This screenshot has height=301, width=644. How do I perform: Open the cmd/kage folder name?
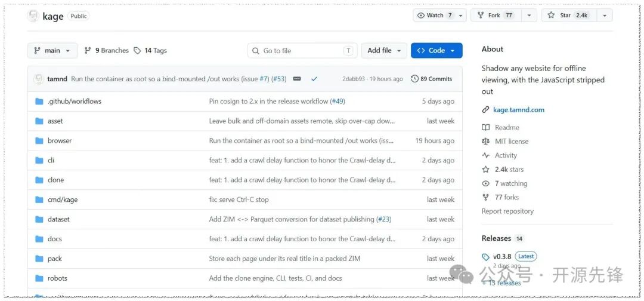coord(63,200)
